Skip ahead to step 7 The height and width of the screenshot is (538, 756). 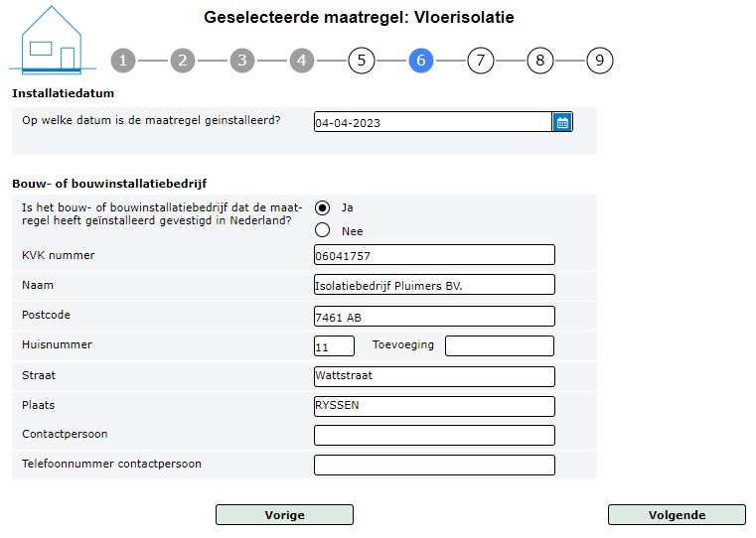(x=481, y=61)
